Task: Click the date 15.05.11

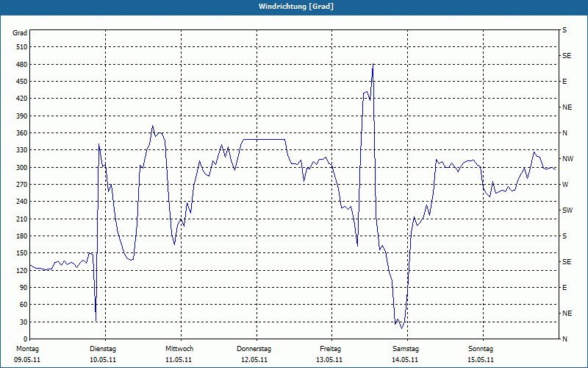Action: pos(481,360)
